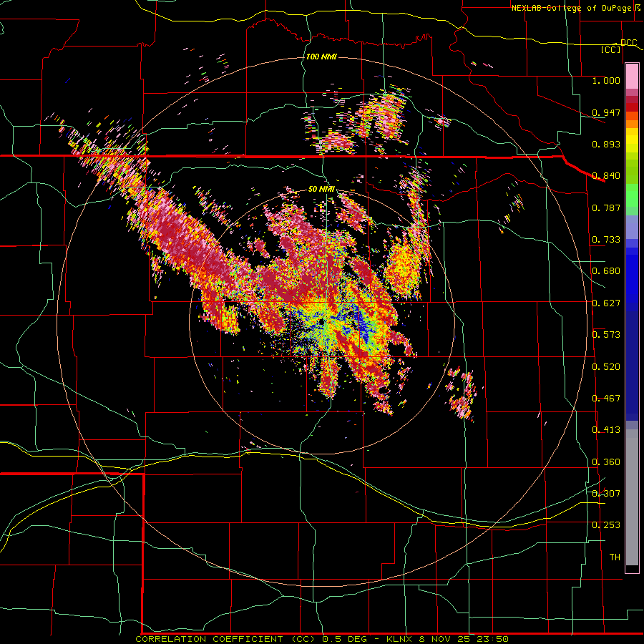644x644 pixels.
Task: Click the 8 NOV 25 date text
Action: pyautogui.click(x=444, y=639)
